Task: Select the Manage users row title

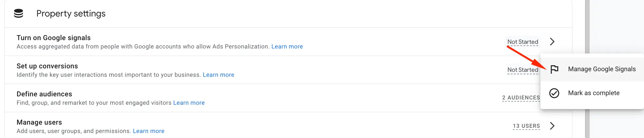Action: (39, 122)
